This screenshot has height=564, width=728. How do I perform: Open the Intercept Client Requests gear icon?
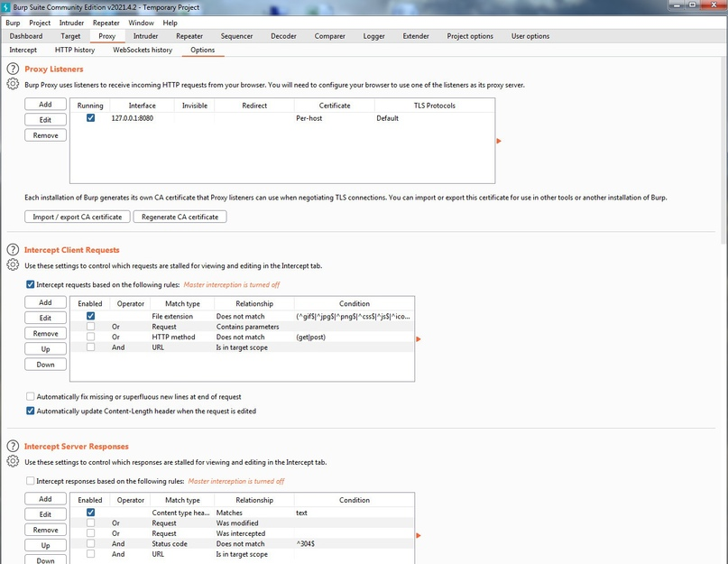pos(13,264)
